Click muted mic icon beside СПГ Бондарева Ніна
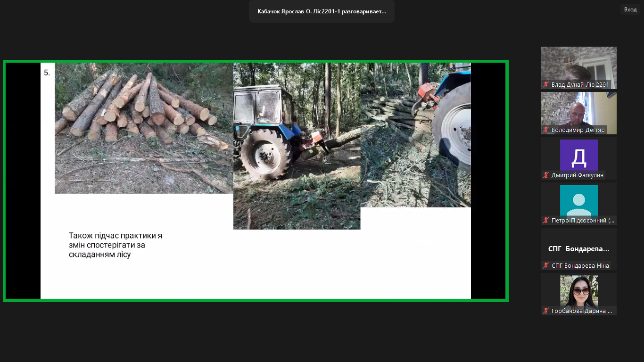This screenshot has width=644, height=362. point(546,266)
